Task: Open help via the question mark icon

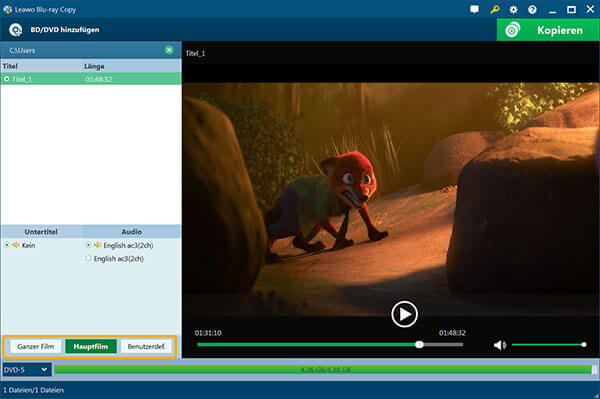Action: coord(532,10)
